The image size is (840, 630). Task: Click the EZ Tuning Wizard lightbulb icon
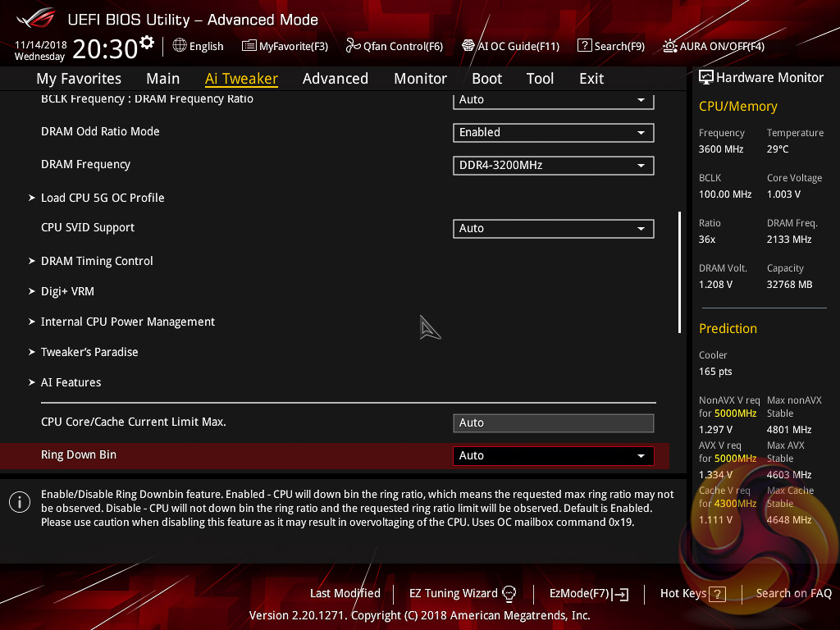tap(509, 594)
